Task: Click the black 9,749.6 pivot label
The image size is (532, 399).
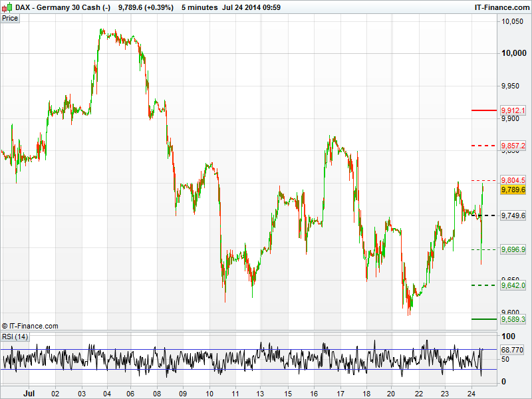Action: point(513,216)
